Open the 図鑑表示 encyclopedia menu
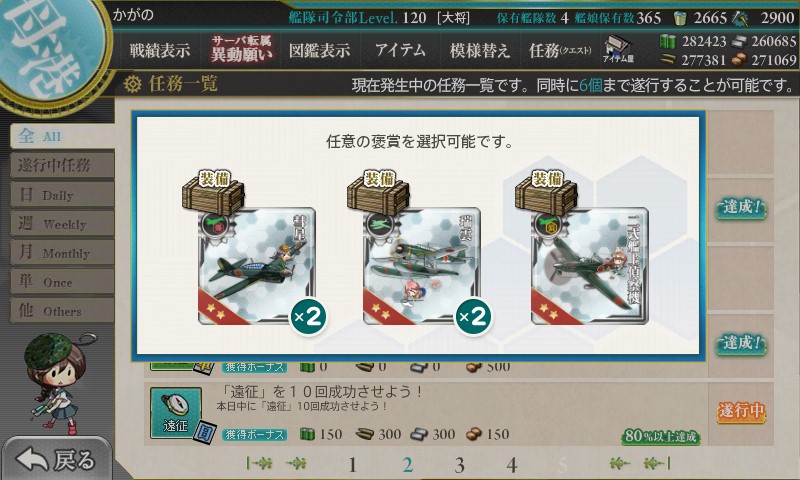The image size is (800, 480). 319,50
